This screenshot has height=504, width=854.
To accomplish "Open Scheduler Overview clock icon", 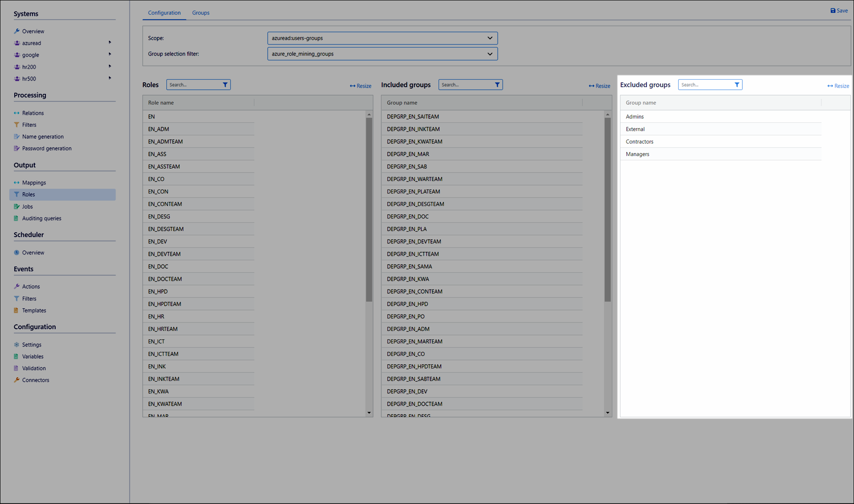I will coord(16,253).
